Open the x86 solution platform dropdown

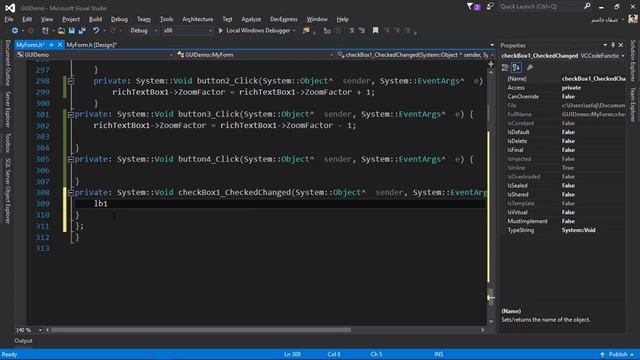188,31
